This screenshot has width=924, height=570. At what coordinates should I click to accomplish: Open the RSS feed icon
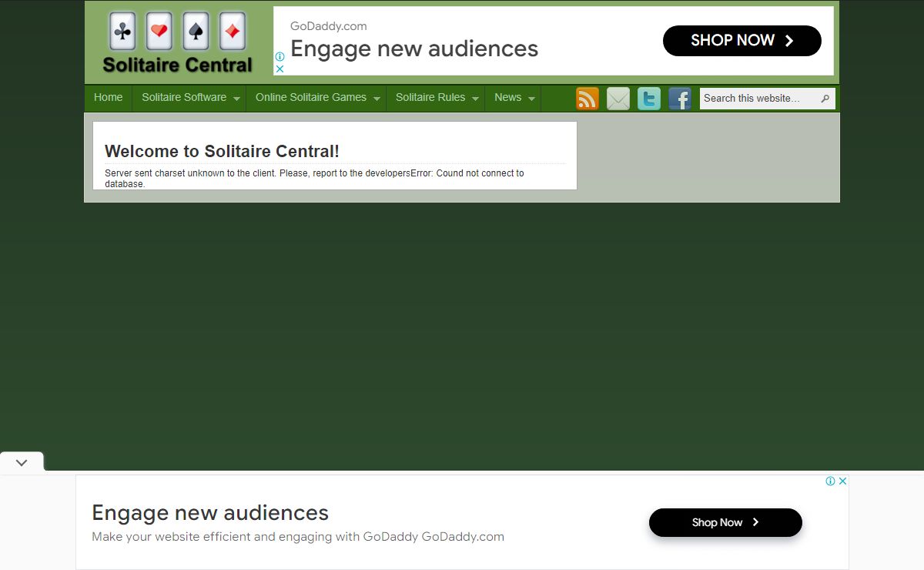point(588,99)
